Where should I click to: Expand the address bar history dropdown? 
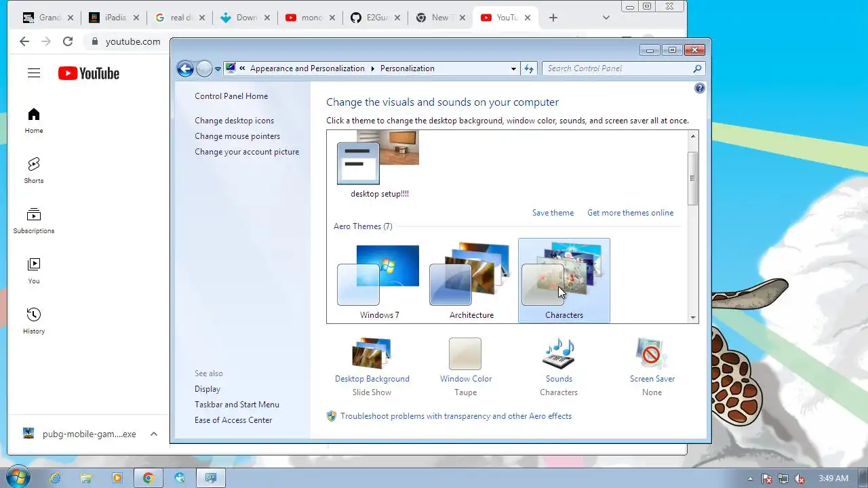click(513, 68)
